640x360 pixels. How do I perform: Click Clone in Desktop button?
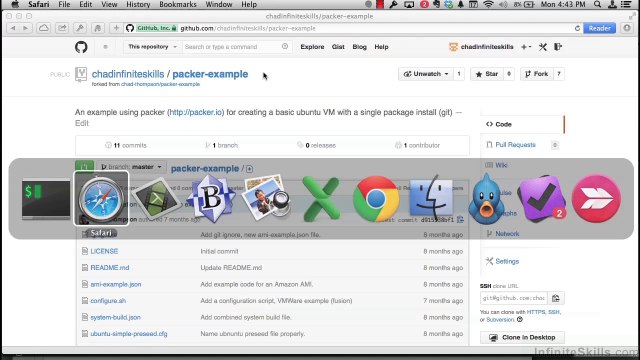click(x=522, y=338)
